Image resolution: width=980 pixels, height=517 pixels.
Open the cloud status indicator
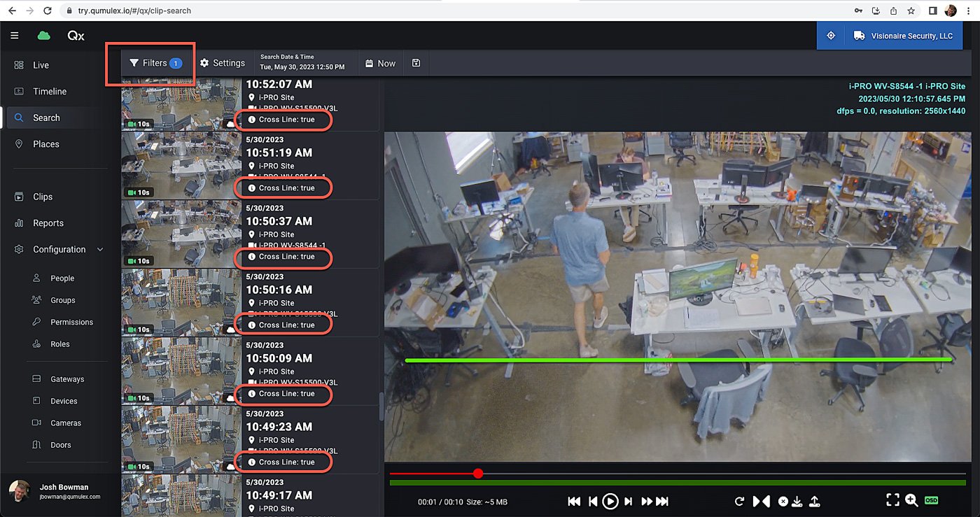pos(43,34)
